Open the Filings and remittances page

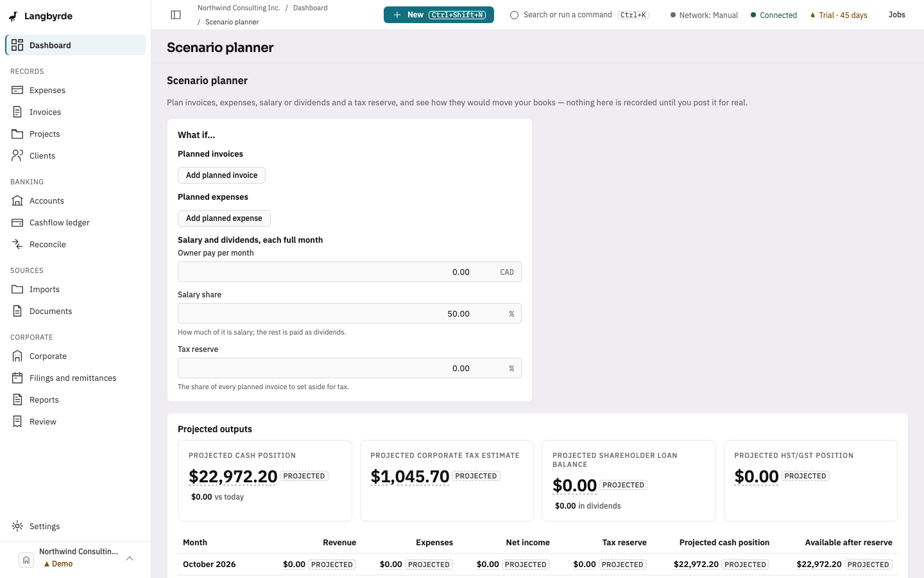76,378
